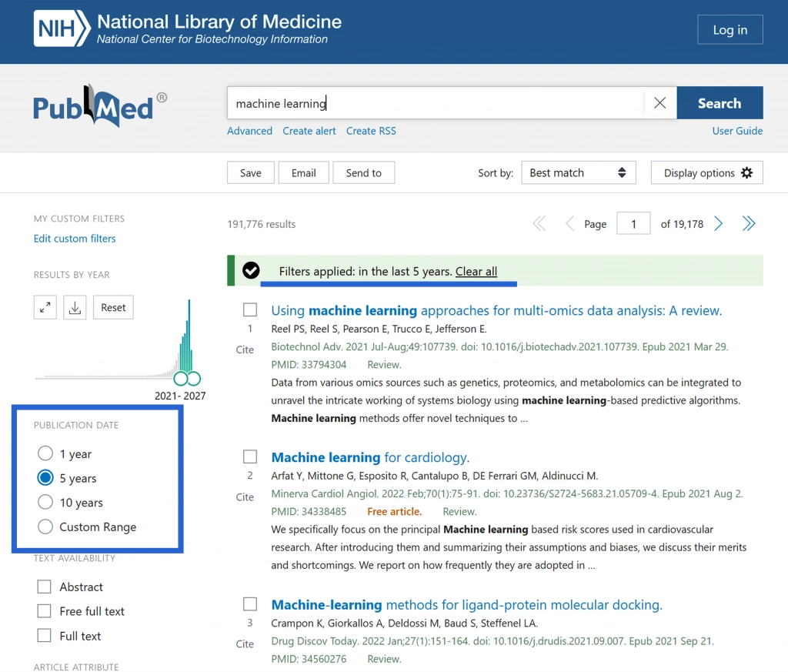Open the PubMed home logo
This screenshot has height=672, width=788.
pyautogui.click(x=100, y=105)
